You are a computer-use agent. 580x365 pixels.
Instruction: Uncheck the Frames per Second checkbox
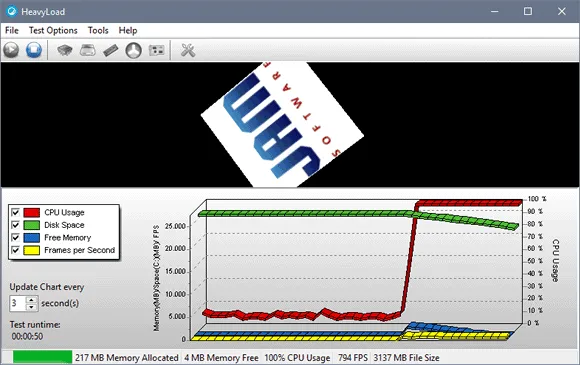(15, 250)
